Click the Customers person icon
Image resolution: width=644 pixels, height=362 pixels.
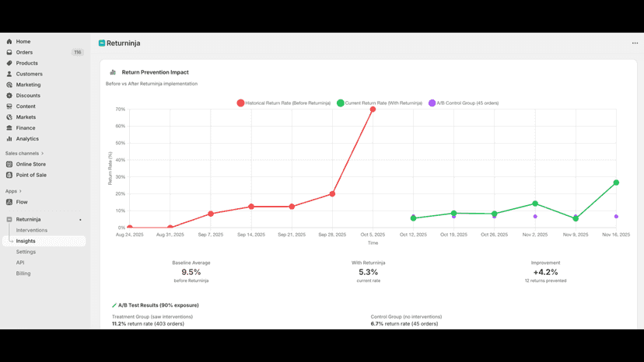pos(9,74)
